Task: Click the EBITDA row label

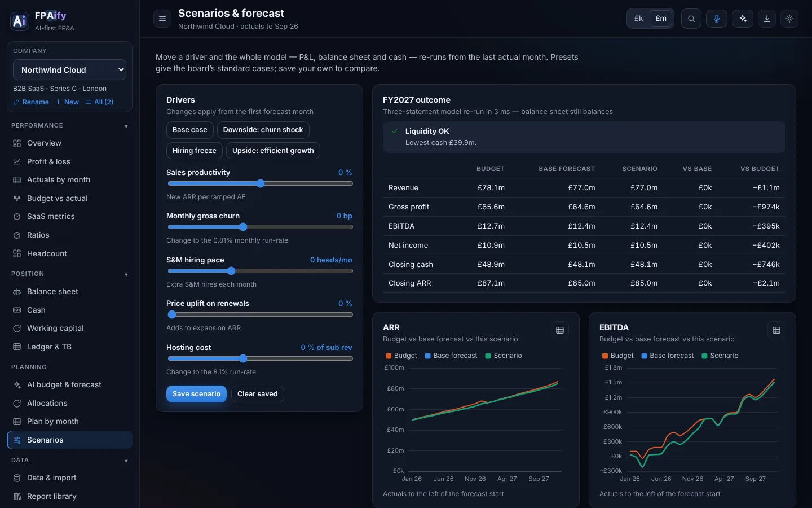Action: pyautogui.click(x=401, y=226)
